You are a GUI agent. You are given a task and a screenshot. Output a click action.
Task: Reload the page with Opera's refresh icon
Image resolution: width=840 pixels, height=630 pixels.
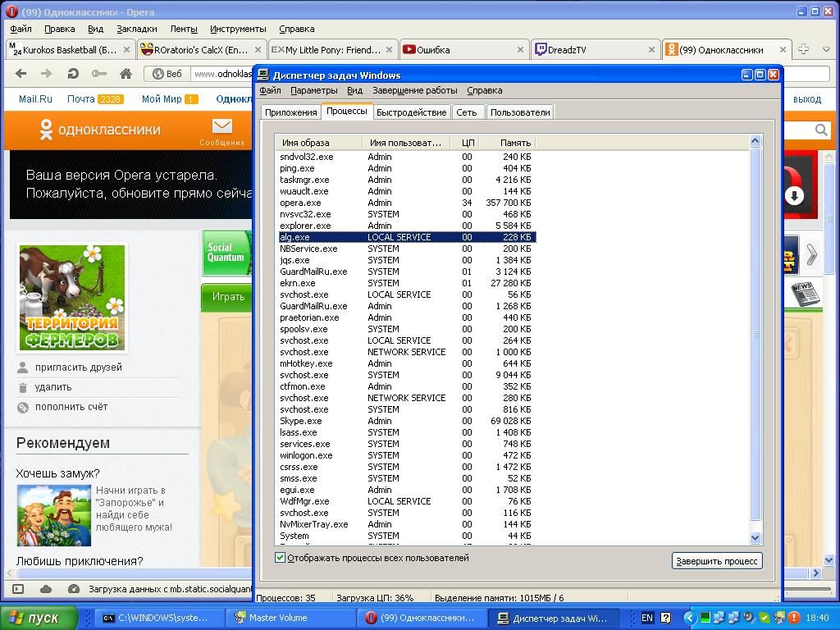click(x=73, y=73)
